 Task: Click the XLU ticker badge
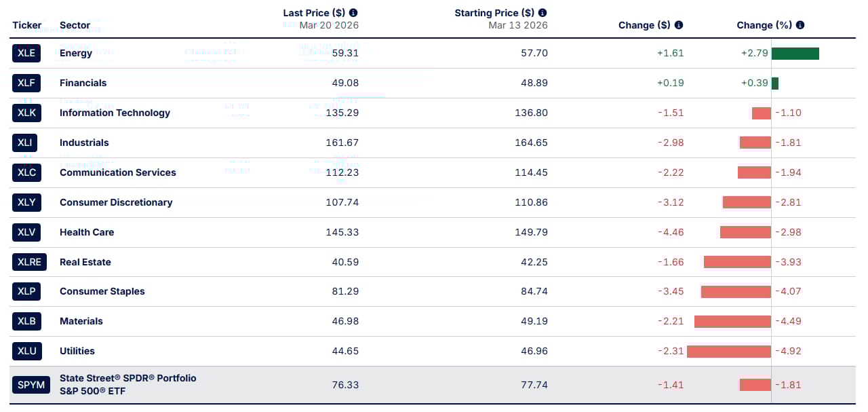(x=26, y=351)
